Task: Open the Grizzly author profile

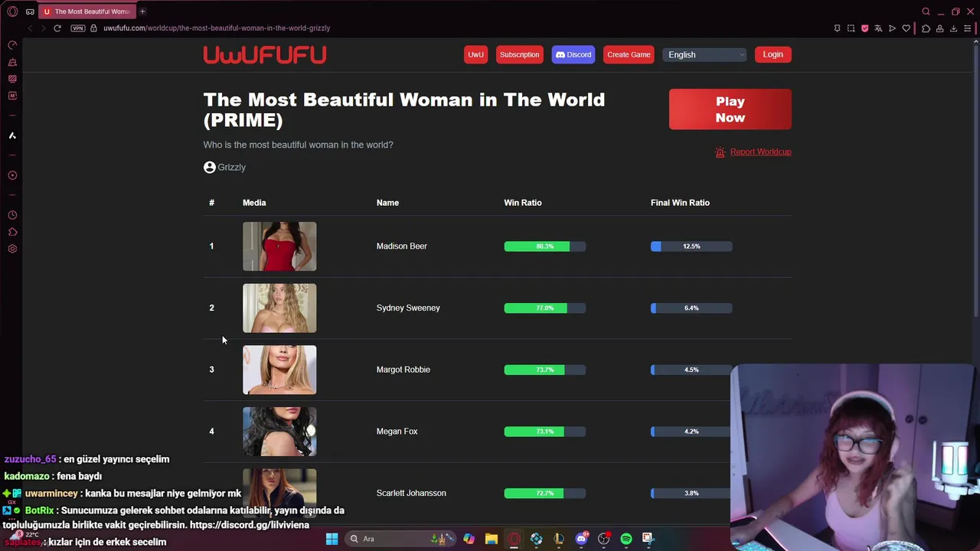Action: pyautogui.click(x=224, y=167)
